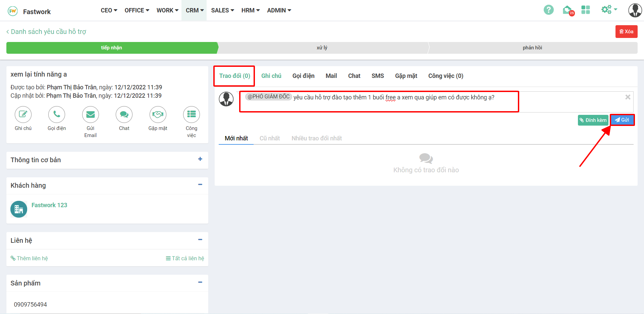Click the Đính kèm attach button

(593, 120)
